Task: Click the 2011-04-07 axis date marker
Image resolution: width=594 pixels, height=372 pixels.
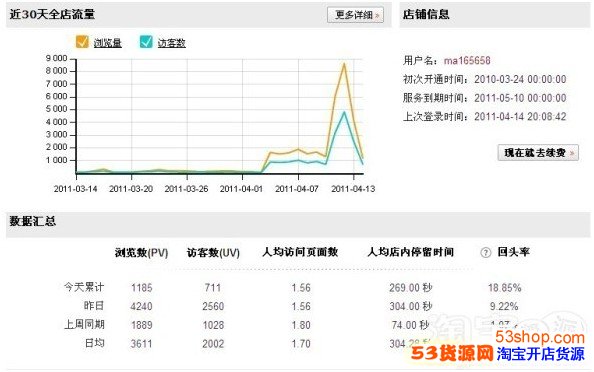Action: point(297,189)
